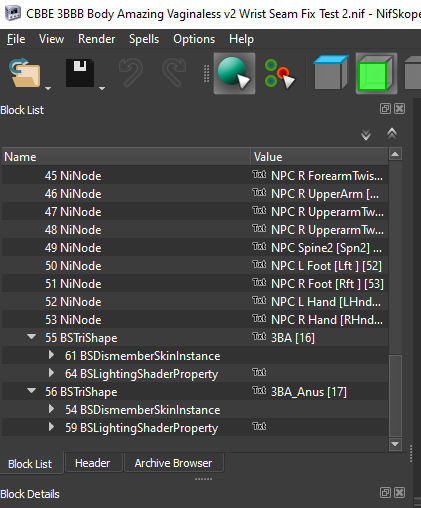The height and width of the screenshot is (508, 421).
Task: Click Txt icon of NPC R ForearmTwis row
Action: (x=259, y=174)
